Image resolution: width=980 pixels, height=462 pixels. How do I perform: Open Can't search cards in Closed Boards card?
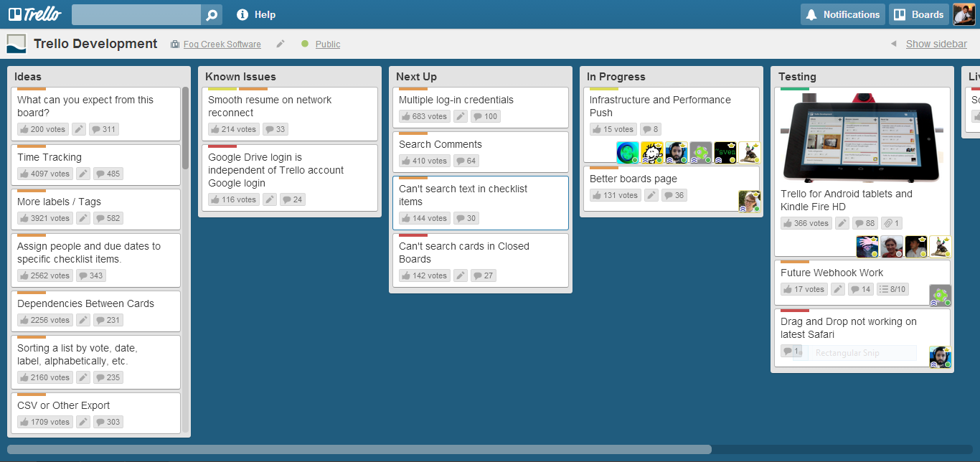tap(480, 260)
